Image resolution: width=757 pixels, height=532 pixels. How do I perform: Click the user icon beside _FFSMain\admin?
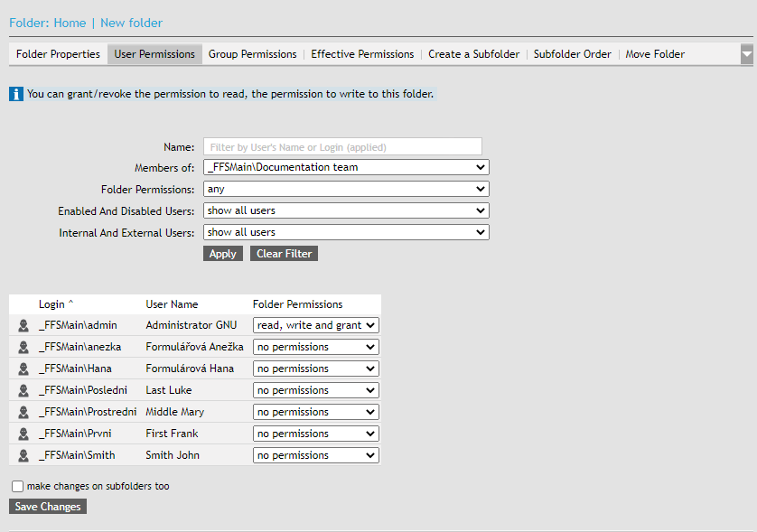[23, 325]
